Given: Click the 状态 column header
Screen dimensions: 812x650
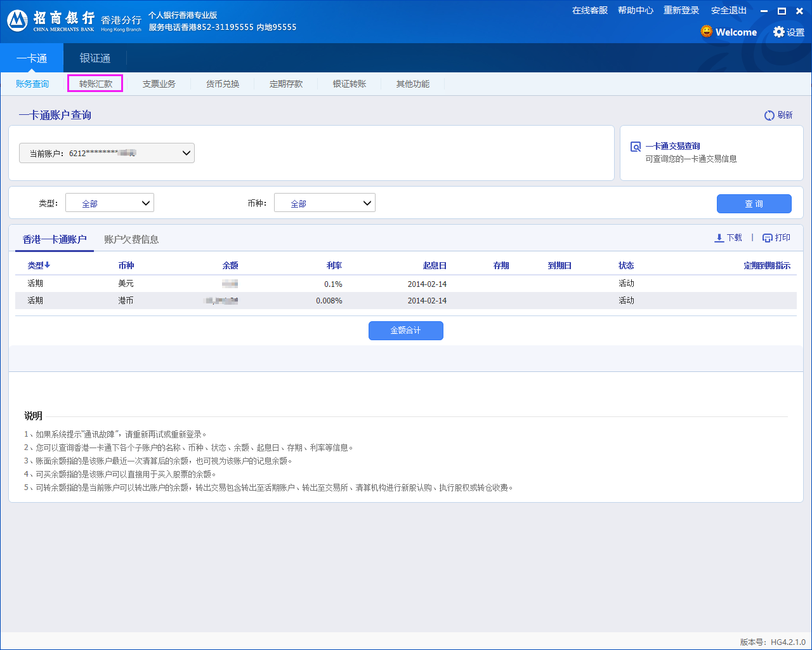Looking at the screenshot, I should point(626,265).
